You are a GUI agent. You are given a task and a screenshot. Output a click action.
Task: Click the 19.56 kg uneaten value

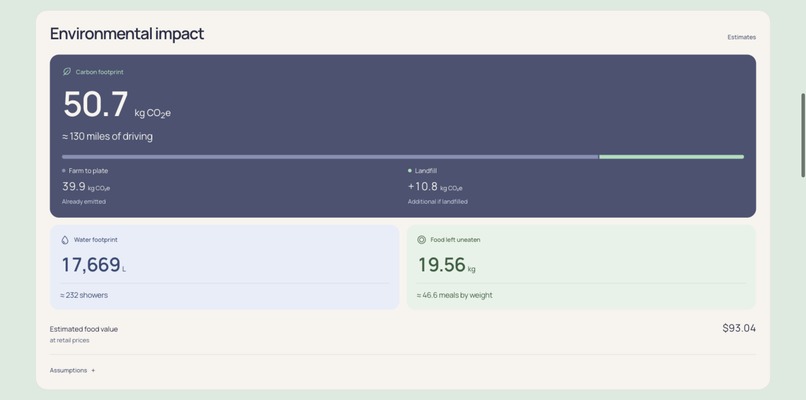tap(442, 265)
